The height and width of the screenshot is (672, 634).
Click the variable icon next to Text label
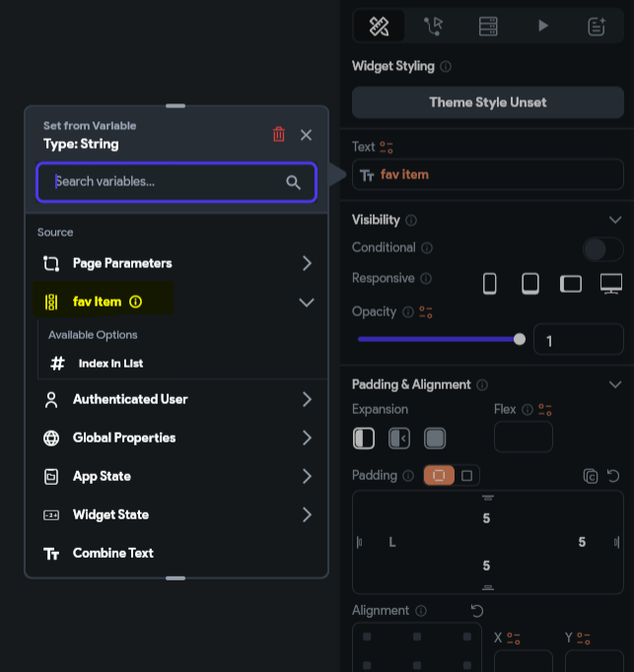[x=387, y=148]
